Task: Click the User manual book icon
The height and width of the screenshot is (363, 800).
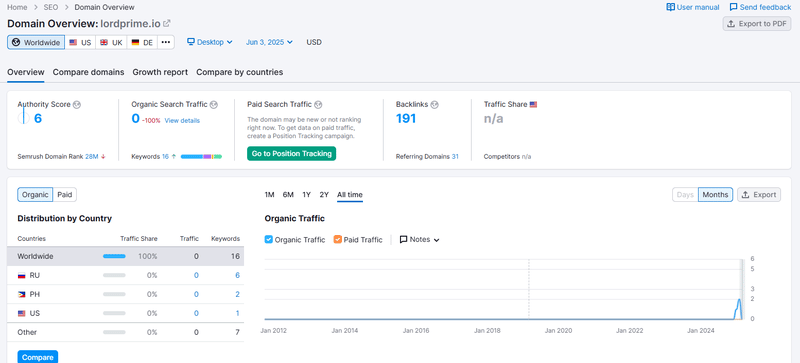Action: click(x=670, y=7)
